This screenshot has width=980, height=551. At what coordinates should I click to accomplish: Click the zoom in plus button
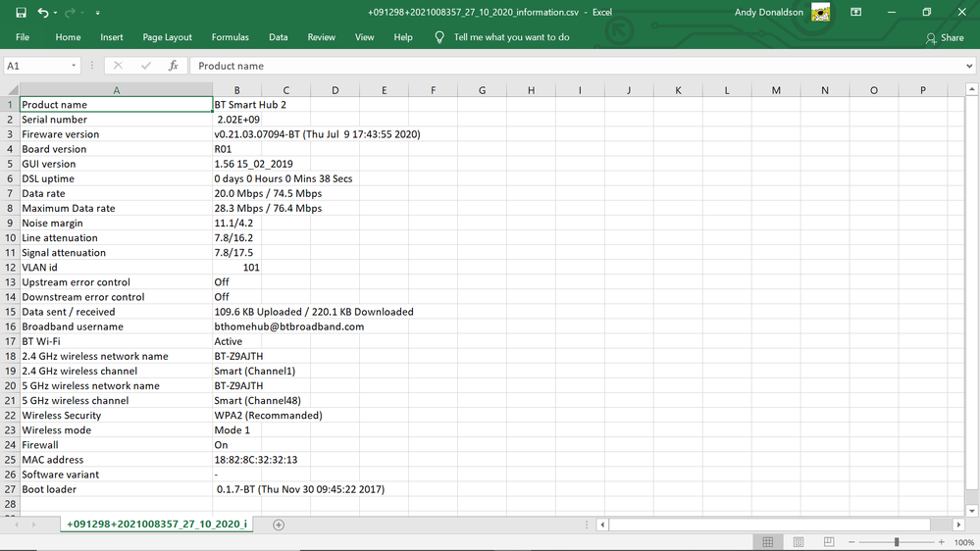942,542
